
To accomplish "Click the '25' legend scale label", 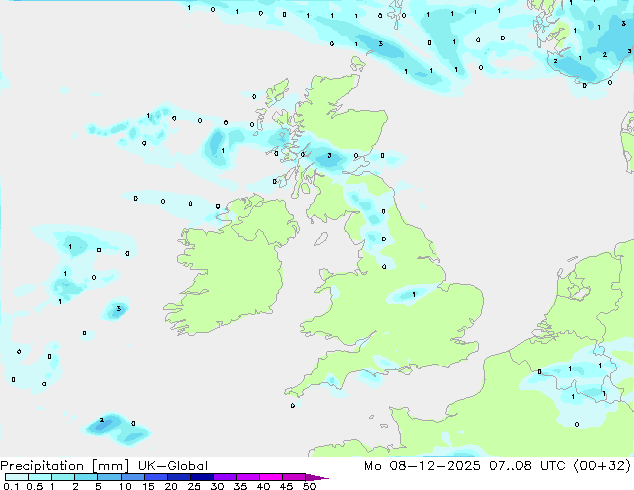I will coord(194,486).
